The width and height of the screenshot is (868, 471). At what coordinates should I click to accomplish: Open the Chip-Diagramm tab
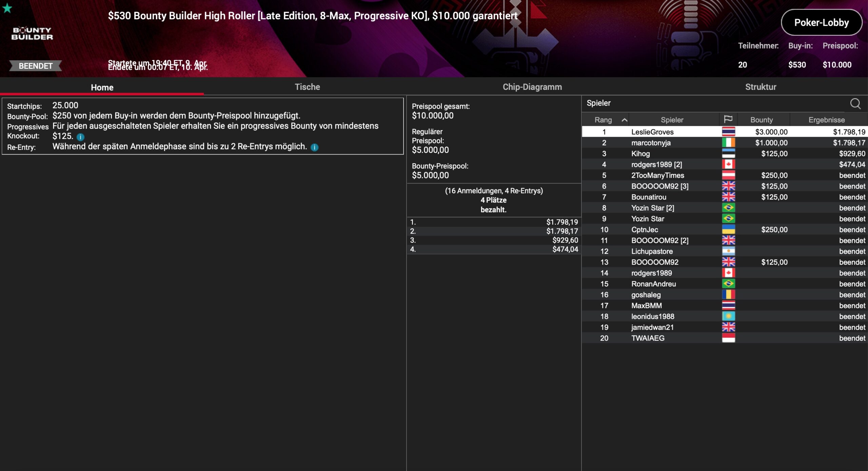pos(532,87)
